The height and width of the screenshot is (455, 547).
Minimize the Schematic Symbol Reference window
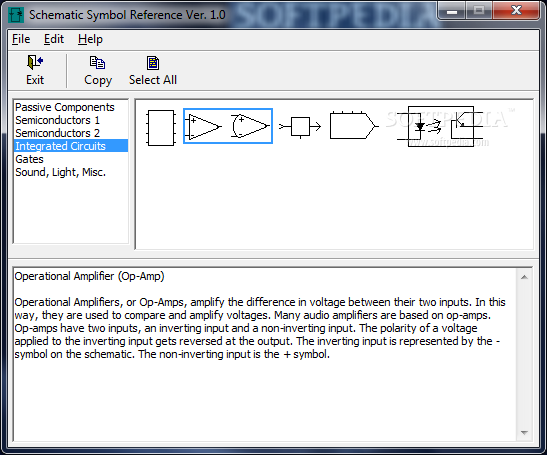452,11
